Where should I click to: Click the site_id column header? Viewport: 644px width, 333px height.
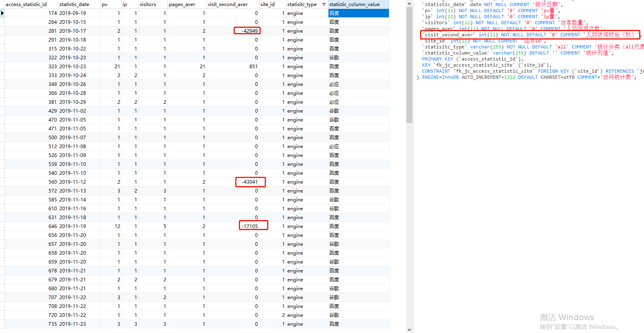click(268, 4)
